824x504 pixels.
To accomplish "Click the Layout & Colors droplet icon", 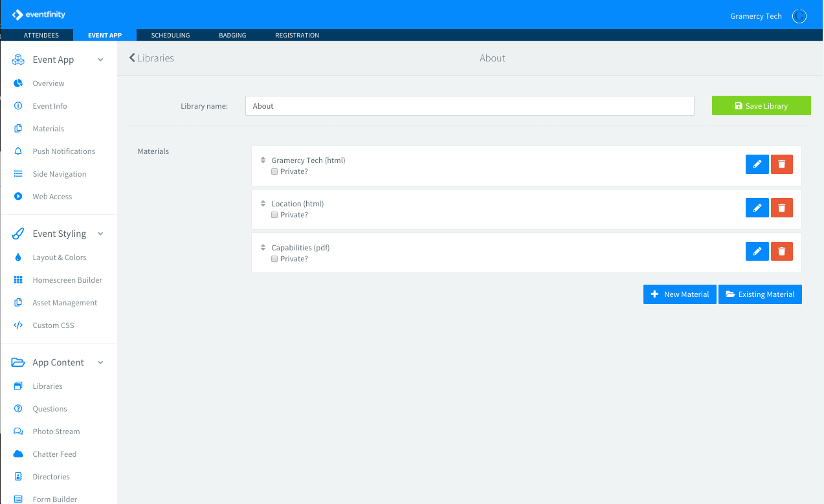I will [18, 257].
